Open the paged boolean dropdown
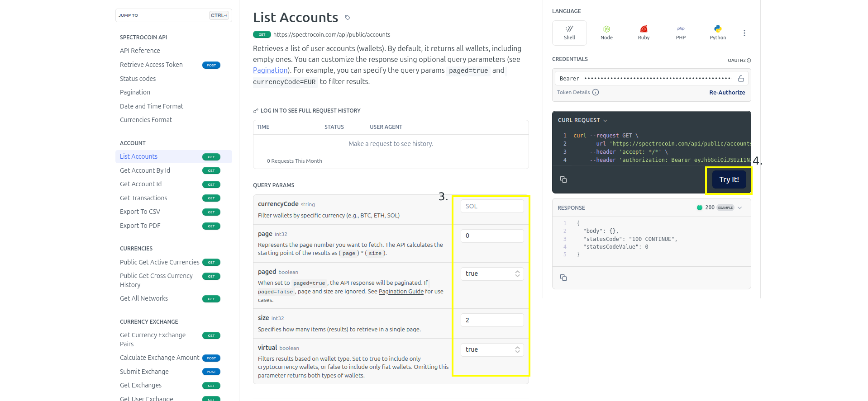This screenshot has width=868, height=401. (x=492, y=274)
